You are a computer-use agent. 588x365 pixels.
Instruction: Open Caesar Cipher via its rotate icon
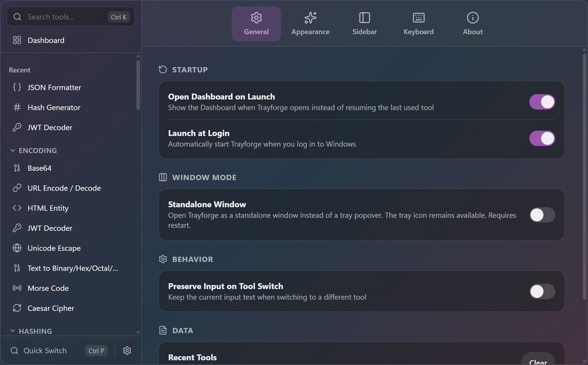click(17, 308)
